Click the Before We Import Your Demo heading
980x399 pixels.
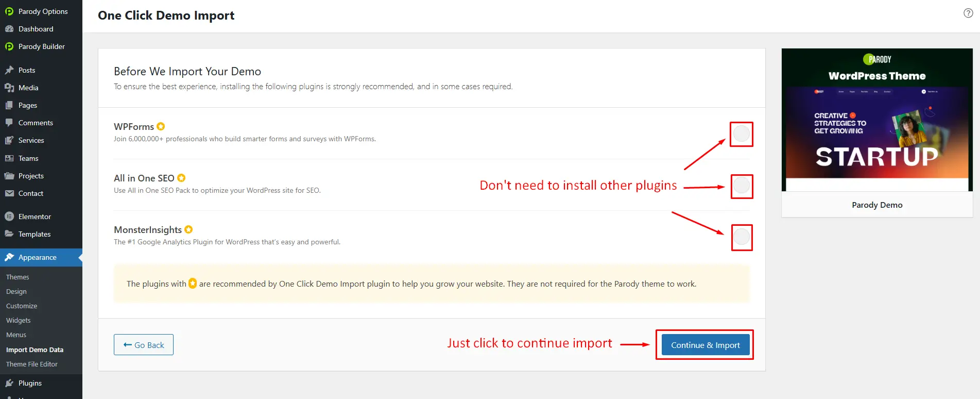(187, 71)
